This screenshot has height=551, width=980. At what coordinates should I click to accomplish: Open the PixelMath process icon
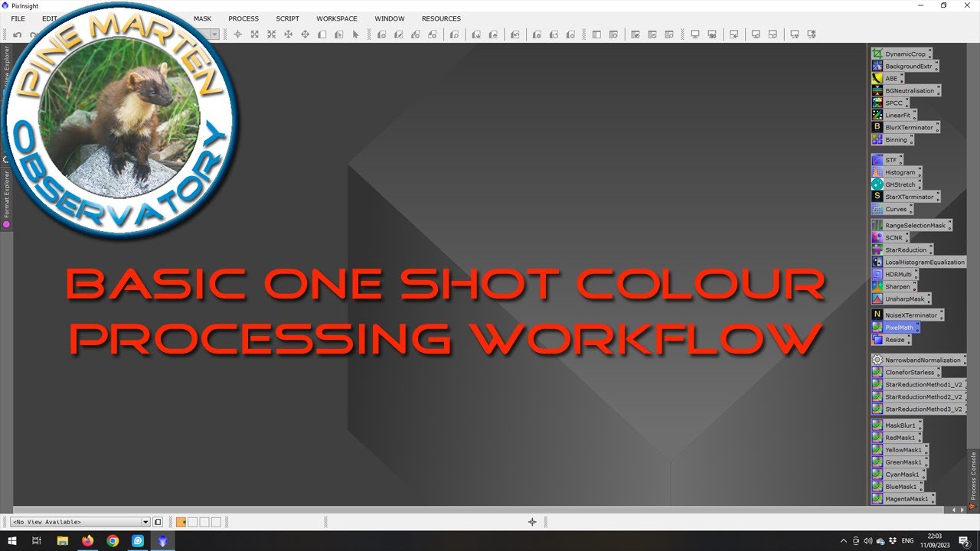coord(896,328)
